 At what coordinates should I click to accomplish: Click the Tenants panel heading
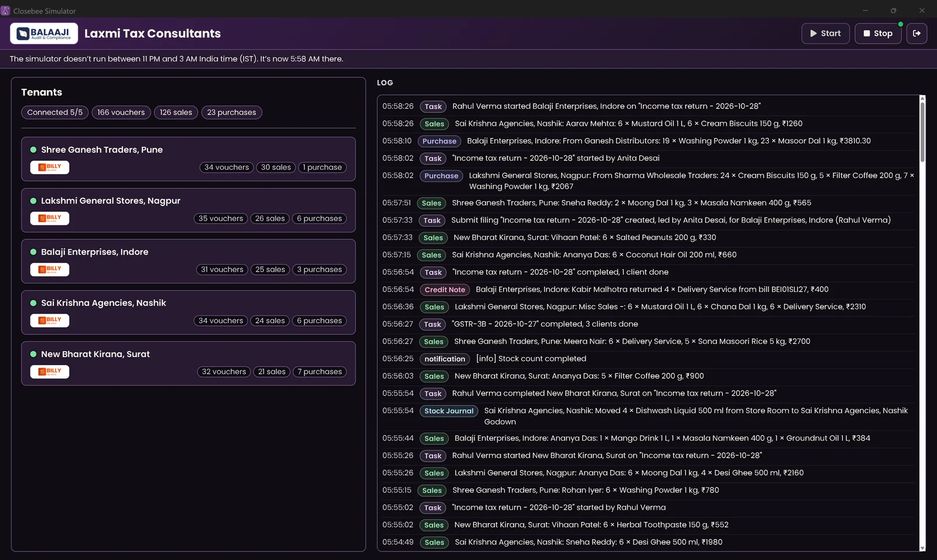pyautogui.click(x=42, y=92)
